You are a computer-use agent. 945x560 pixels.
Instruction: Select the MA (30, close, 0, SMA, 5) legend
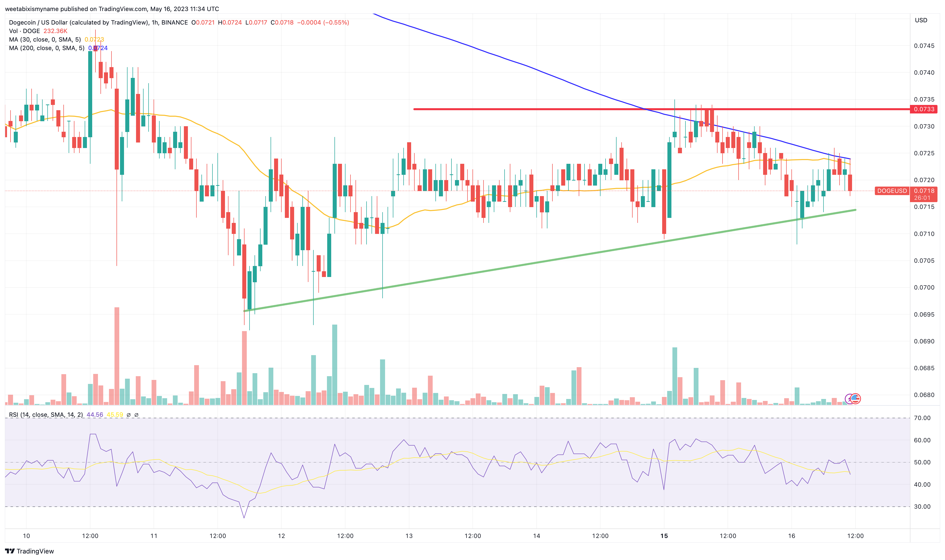point(45,40)
